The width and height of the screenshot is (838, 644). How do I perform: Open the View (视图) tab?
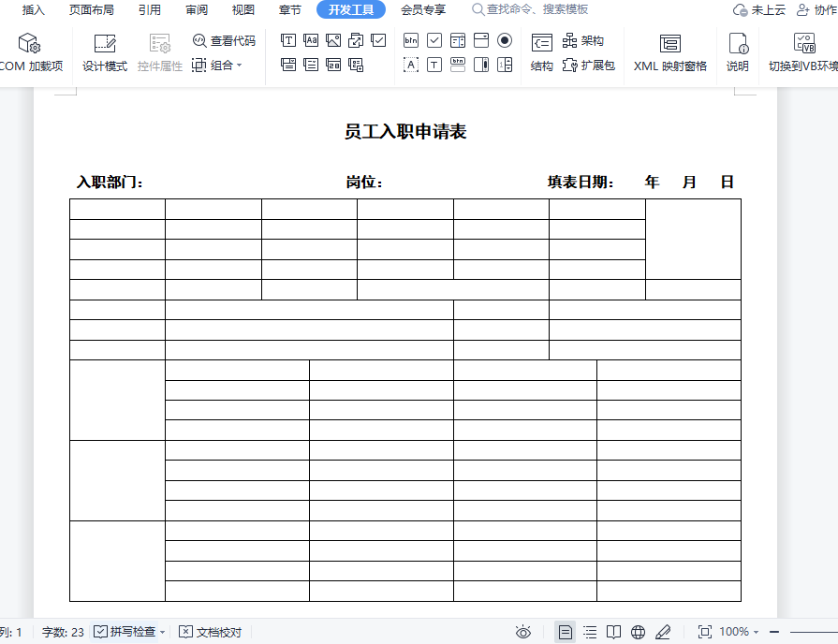[x=243, y=9]
